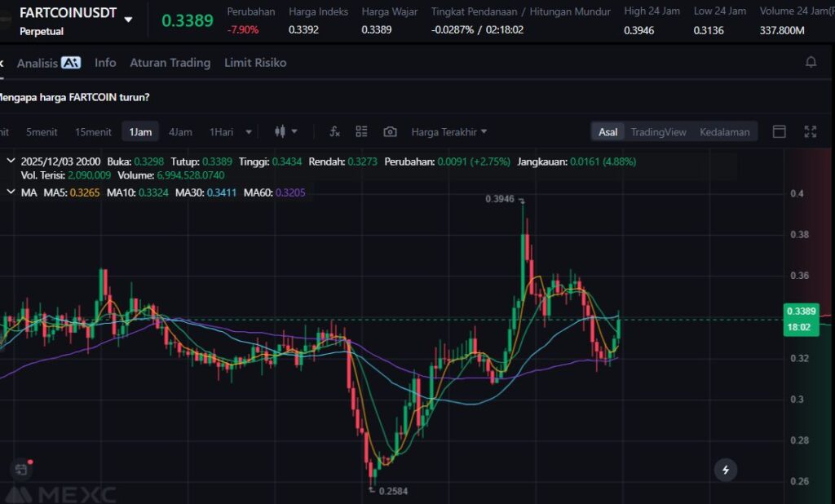Click the lightning bolt quick-trade button

725,470
